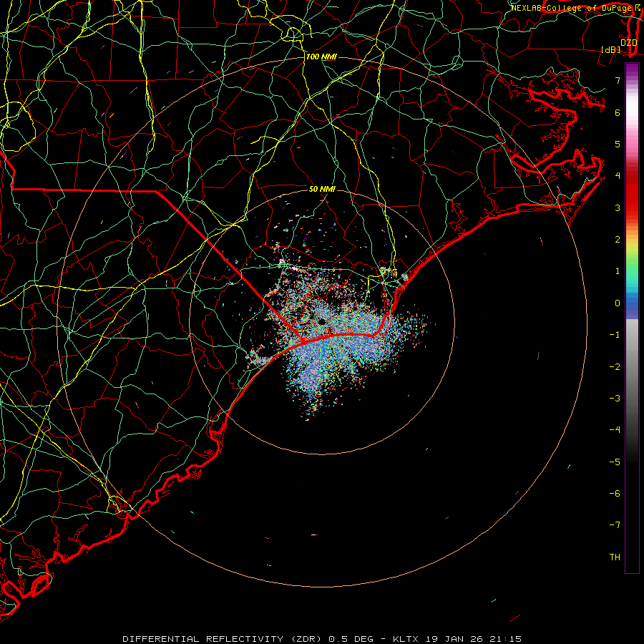Click the 4 value on the color scale
This screenshot has height=644, width=644.
point(618,176)
